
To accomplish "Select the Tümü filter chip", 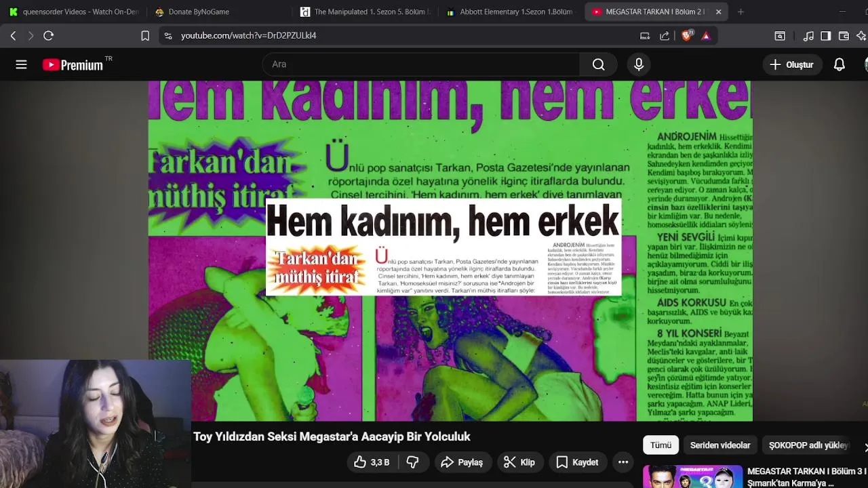I will pos(660,445).
